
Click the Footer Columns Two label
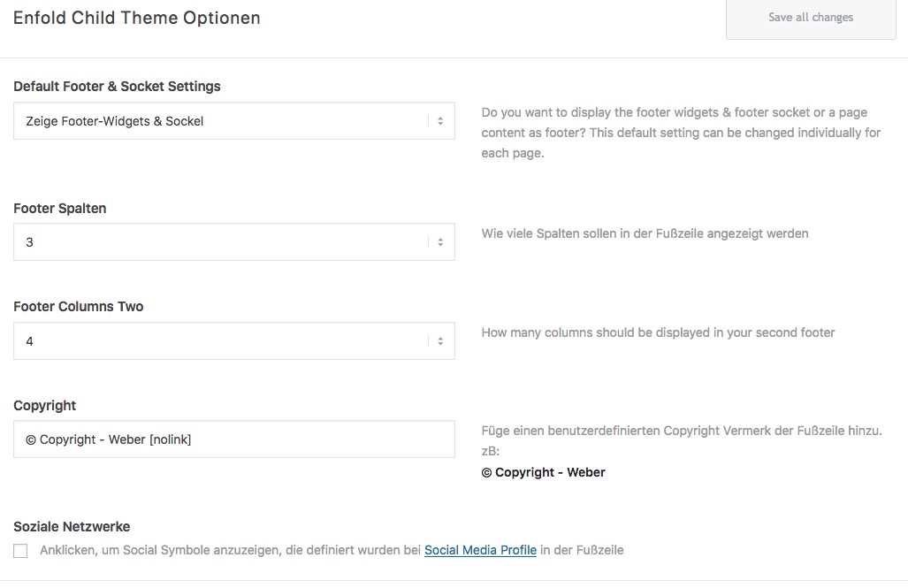coord(78,307)
